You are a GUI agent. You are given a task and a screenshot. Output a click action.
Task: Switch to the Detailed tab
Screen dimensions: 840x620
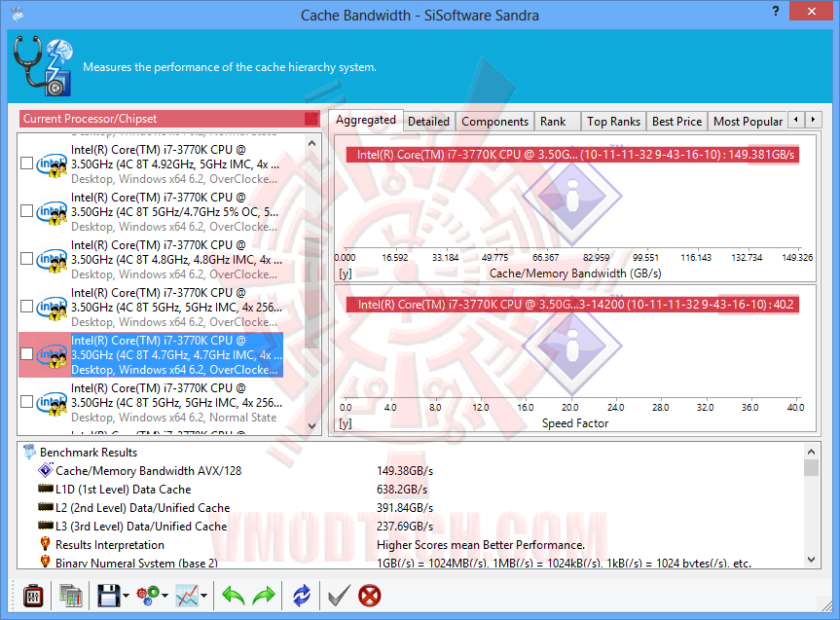pyautogui.click(x=428, y=121)
